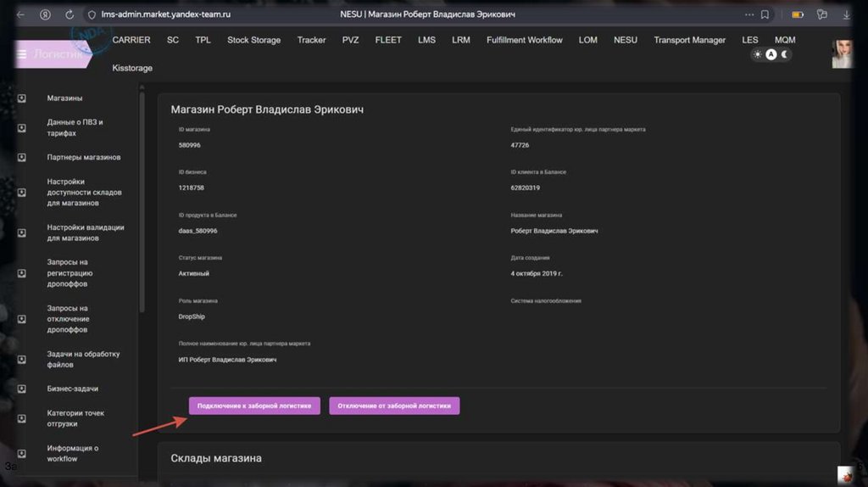Open the SC section
Screen dimensions: 868x487
[173, 40]
